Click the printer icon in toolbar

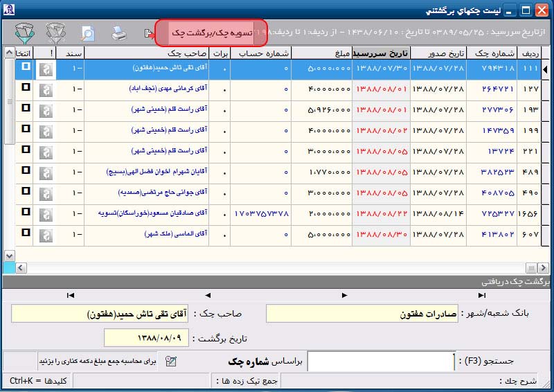[119, 33]
